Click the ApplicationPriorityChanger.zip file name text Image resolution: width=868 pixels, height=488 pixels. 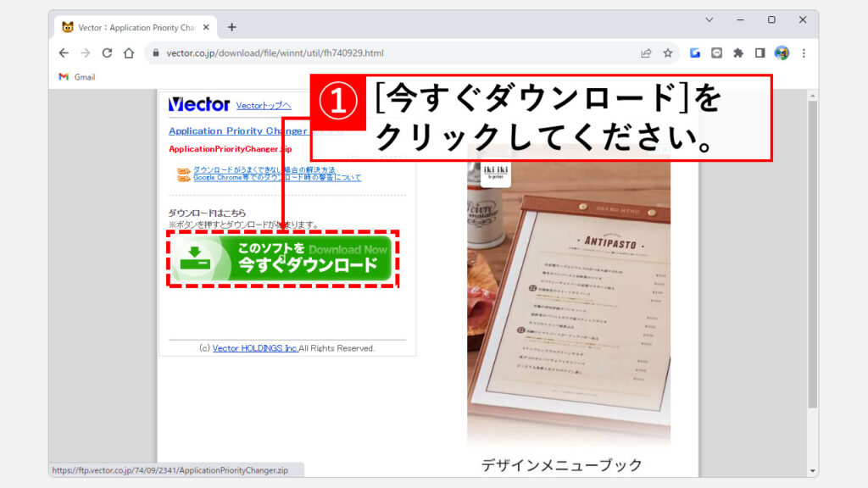(x=230, y=149)
